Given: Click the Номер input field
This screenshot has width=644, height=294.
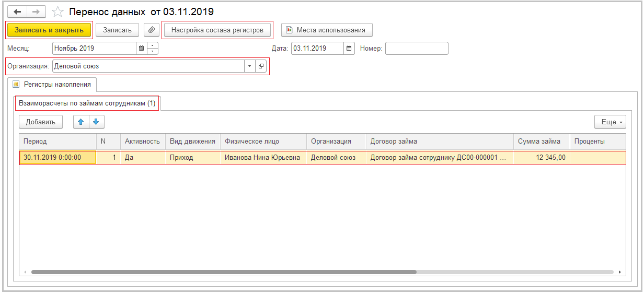Looking at the screenshot, I should (416, 49).
